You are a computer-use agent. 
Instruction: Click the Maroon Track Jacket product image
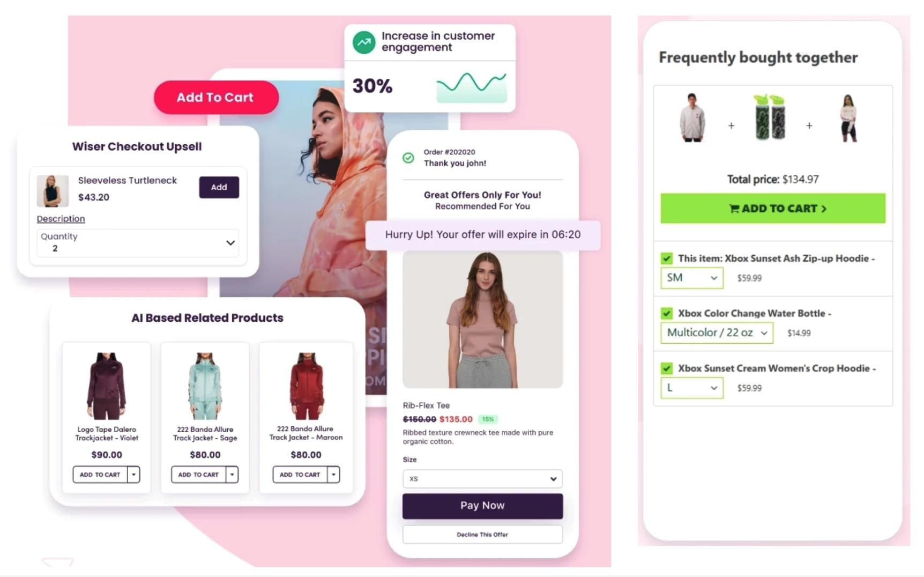click(307, 386)
